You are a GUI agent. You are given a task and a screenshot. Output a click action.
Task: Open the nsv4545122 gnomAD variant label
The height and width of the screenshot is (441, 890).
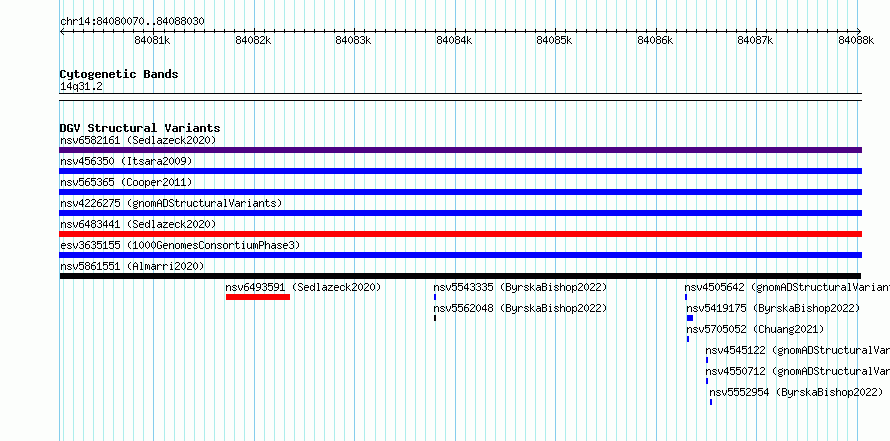(797, 350)
